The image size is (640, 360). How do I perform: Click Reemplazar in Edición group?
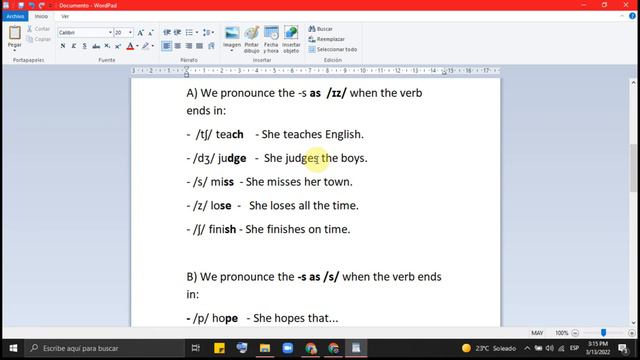pyautogui.click(x=327, y=39)
